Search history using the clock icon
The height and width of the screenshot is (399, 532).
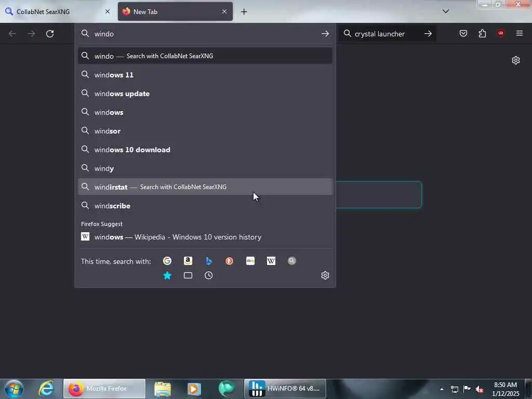click(x=209, y=275)
